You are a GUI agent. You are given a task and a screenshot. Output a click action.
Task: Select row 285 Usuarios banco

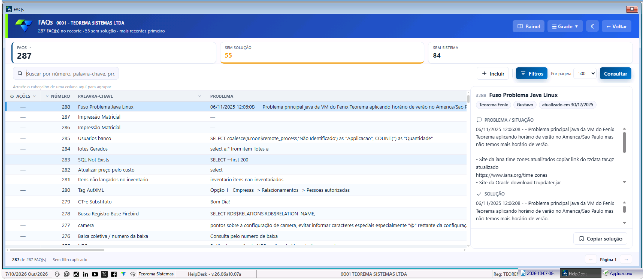pyautogui.click(x=236, y=138)
